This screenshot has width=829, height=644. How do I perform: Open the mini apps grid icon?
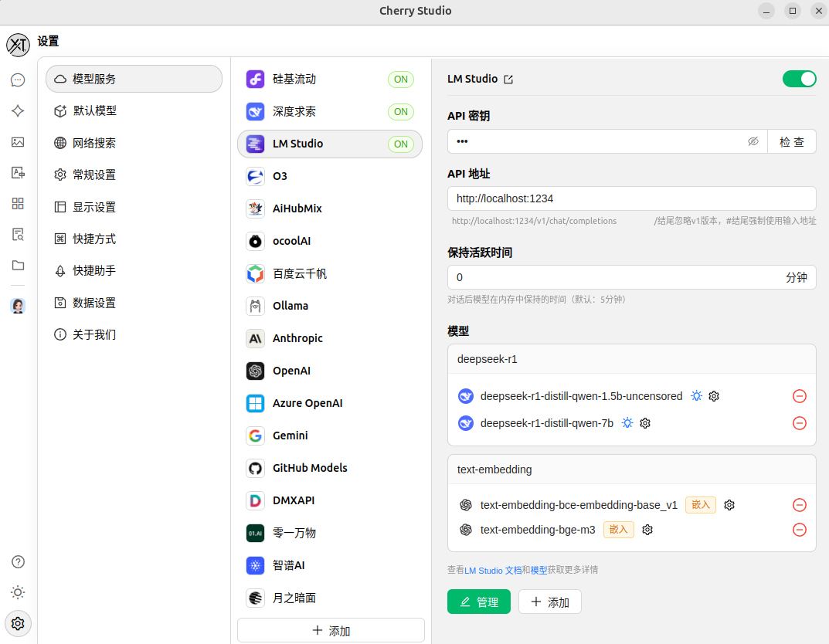18,204
